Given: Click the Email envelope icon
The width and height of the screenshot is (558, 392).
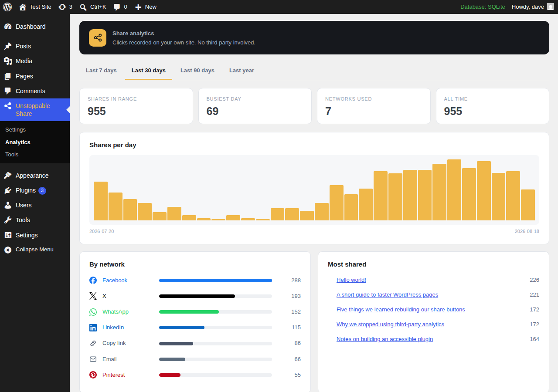Looking at the screenshot, I should coord(93,359).
